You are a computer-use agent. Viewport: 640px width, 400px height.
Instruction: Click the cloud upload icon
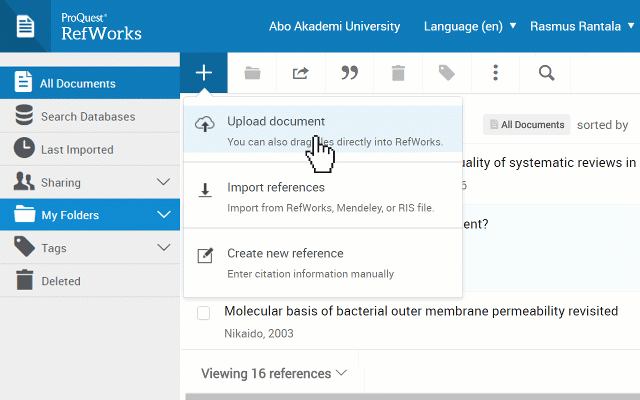pos(205,124)
